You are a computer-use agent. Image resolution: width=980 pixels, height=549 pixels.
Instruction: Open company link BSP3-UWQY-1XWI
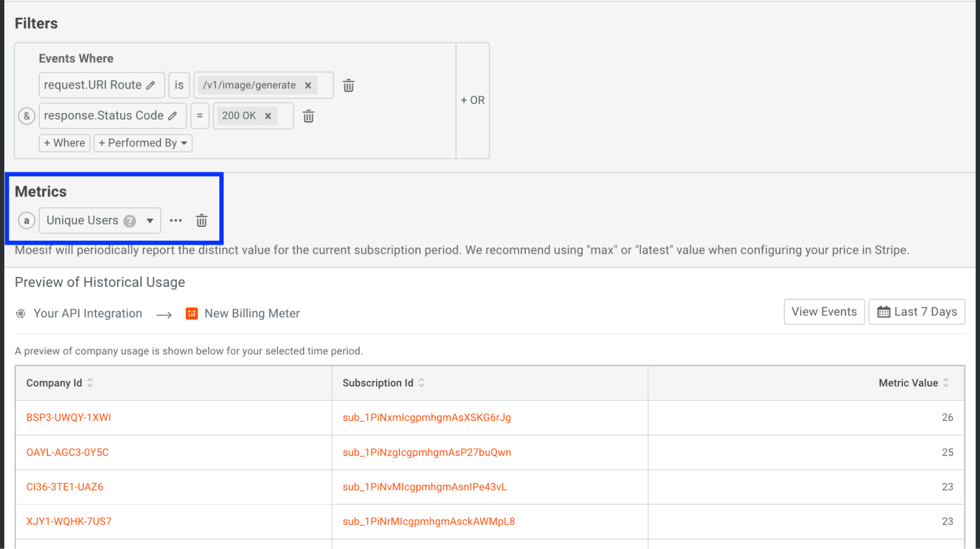coord(69,418)
